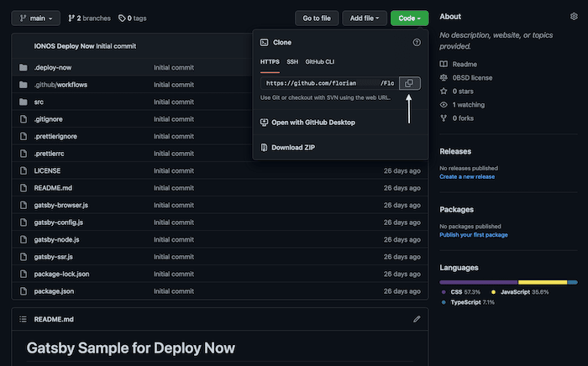Screen dimensions: 588x366
Task: Click README.md title in the readme header
Action: coord(54,319)
